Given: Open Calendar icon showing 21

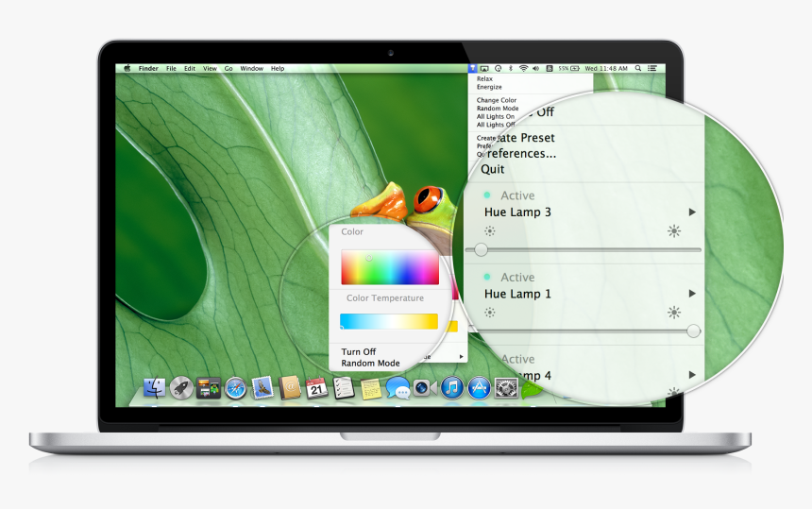Looking at the screenshot, I should pos(316,387).
